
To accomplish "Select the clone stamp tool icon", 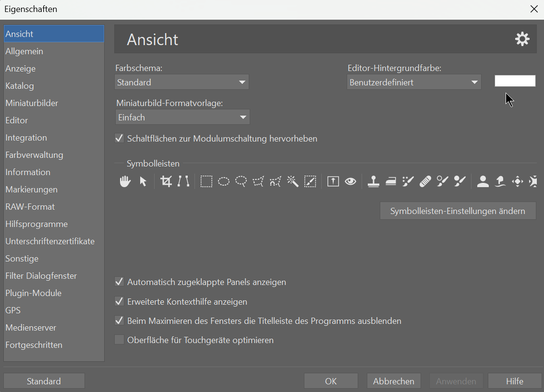I will (x=373, y=181).
